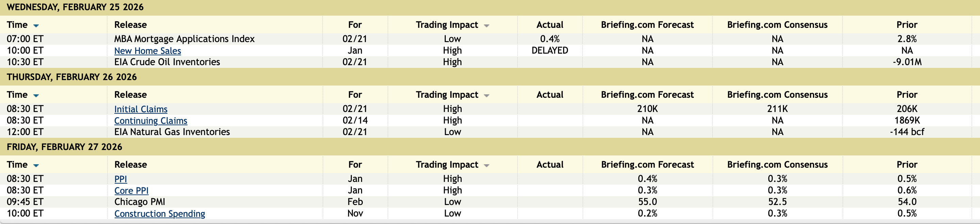Click Thursday, February 26 2026 date header

[x=71, y=77]
